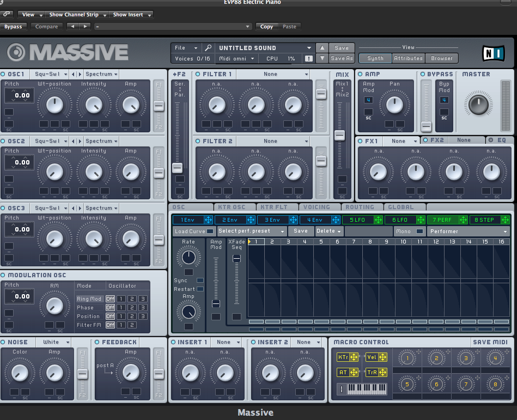
Task: Click the Vel macro crosshair handle
Action: (x=382, y=357)
